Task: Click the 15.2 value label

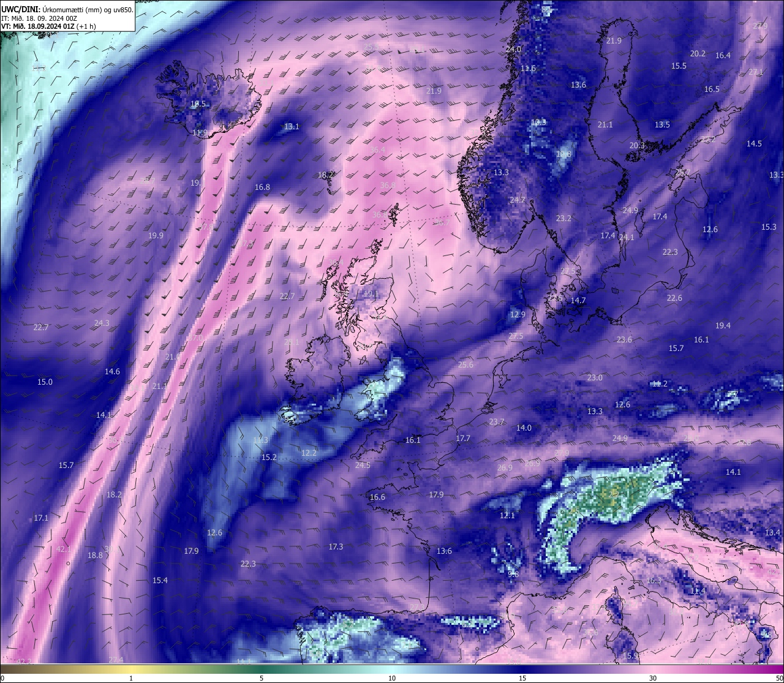Action: (269, 458)
